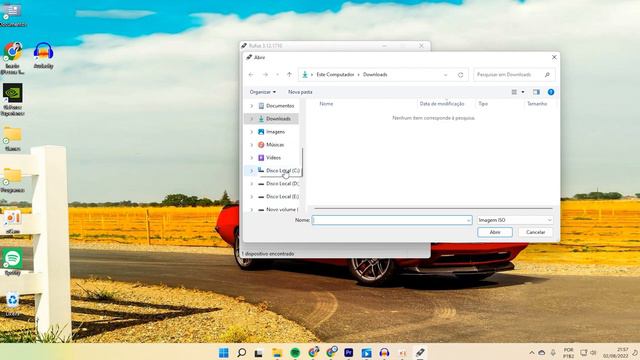The image size is (640, 360).
Task: Open the Recycle Bin on the desktop
Action: tap(12, 304)
